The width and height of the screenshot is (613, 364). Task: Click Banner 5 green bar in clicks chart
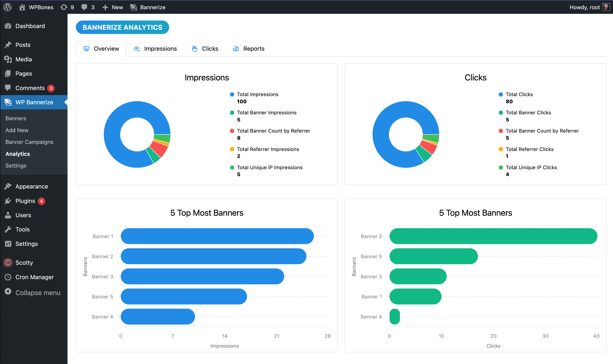[434, 256]
